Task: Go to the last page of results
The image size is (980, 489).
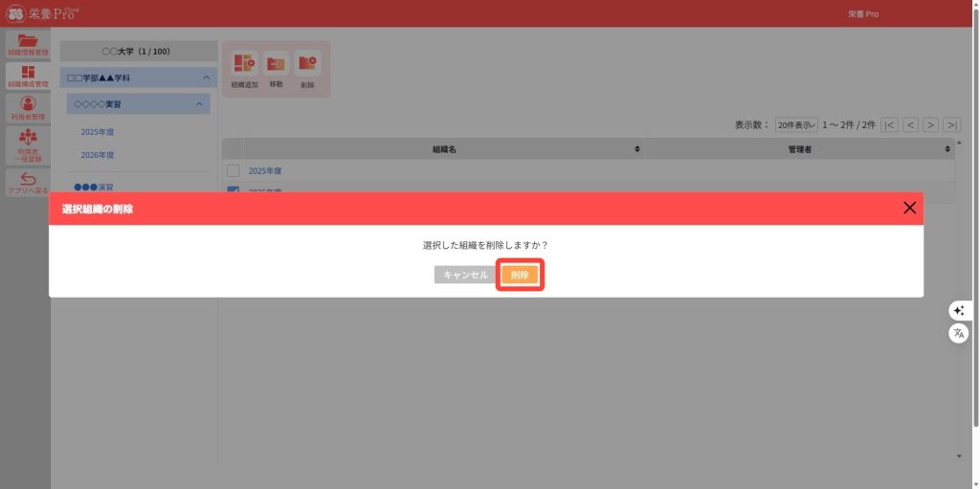Action: tap(951, 124)
